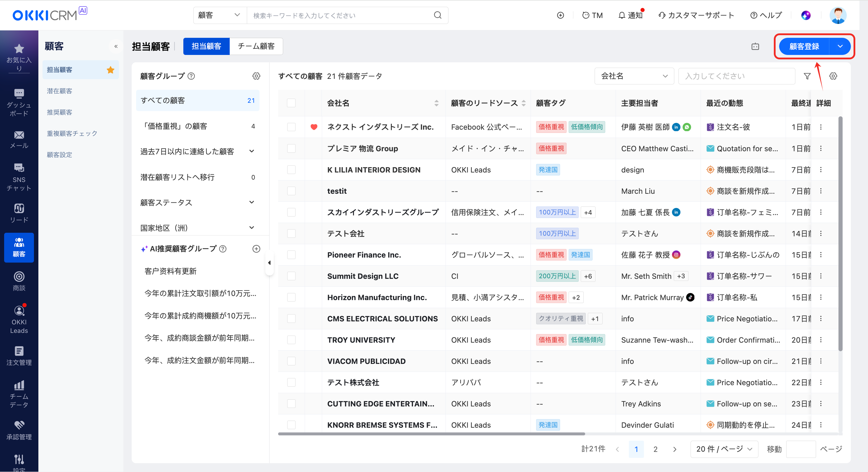Click the purple AI assistant icon
Image resolution: width=868 pixels, height=472 pixels.
tap(806, 15)
